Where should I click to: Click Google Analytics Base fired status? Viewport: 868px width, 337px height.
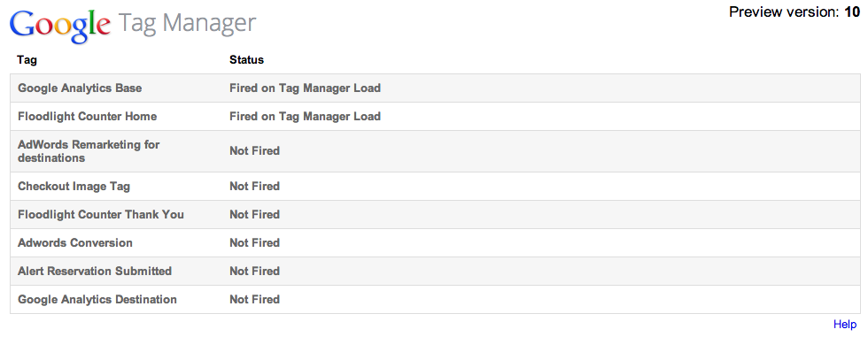305,88
